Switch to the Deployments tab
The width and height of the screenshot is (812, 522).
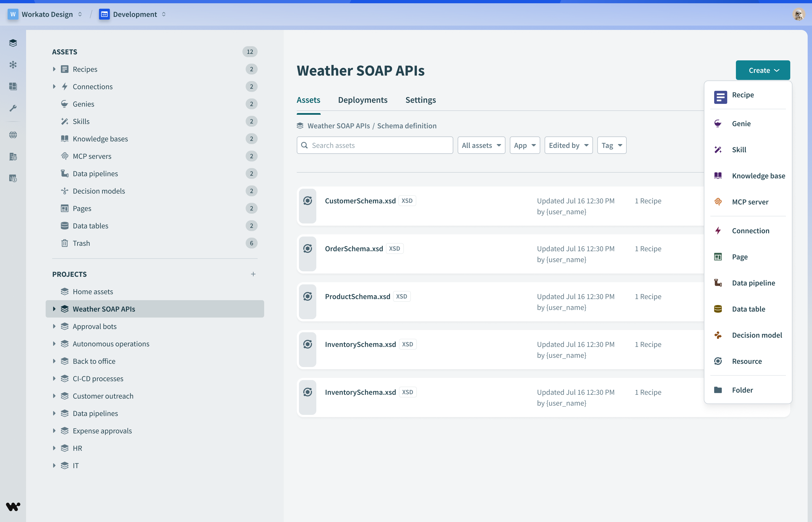363,100
